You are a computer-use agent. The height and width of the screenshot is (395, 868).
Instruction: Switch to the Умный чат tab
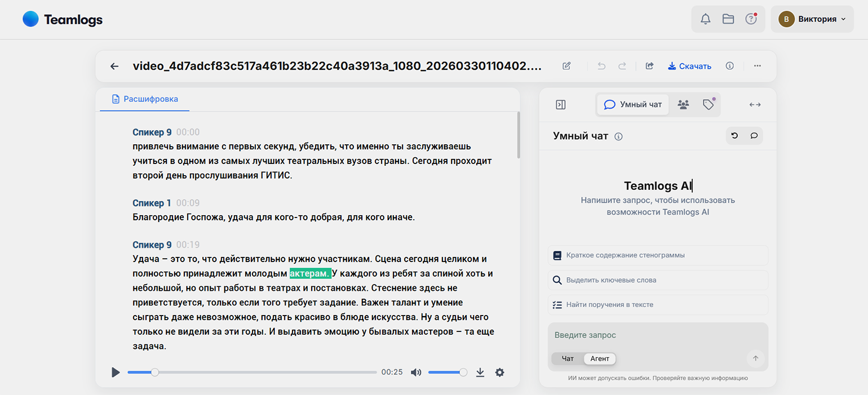tap(632, 105)
